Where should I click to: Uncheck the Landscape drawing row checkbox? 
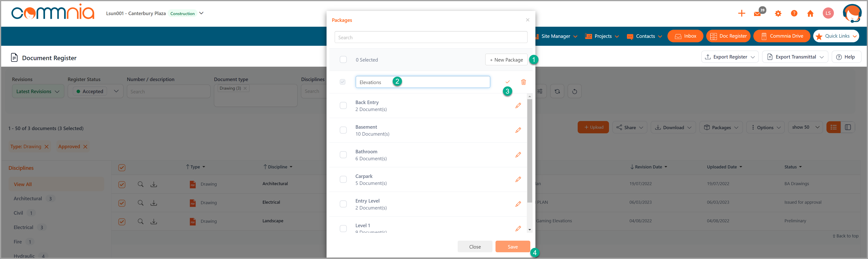click(122, 222)
